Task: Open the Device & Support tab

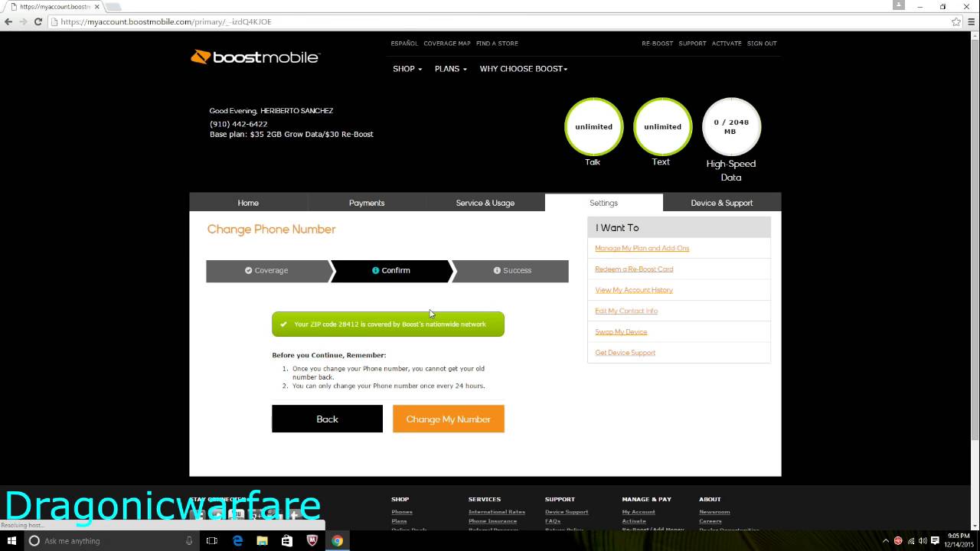Action: (x=722, y=203)
